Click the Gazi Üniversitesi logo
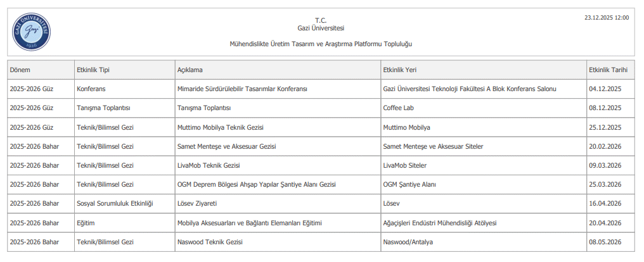Image resolution: width=644 pixels, height=262 pixels. 31,32
